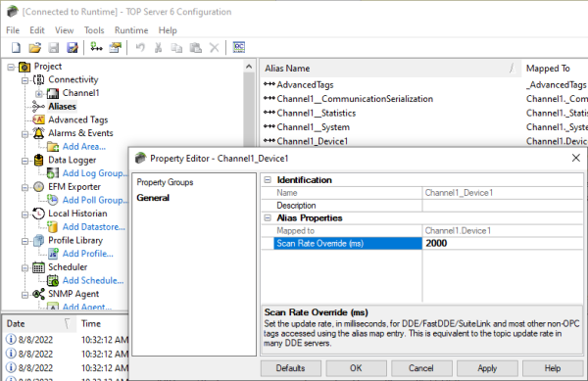Click the Add Log Group link

[x=95, y=173]
